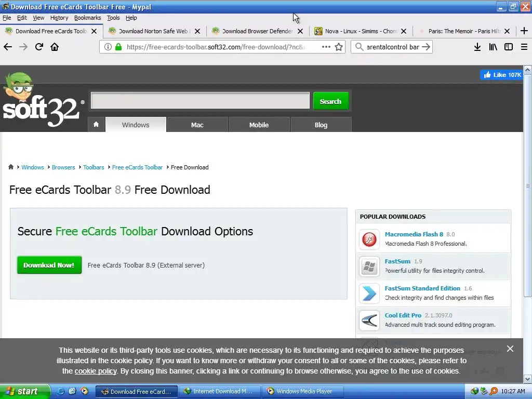Viewport: 532px width, 399px height.
Task: Open the Windows Start menu
Action: click(x=25, y=391)
